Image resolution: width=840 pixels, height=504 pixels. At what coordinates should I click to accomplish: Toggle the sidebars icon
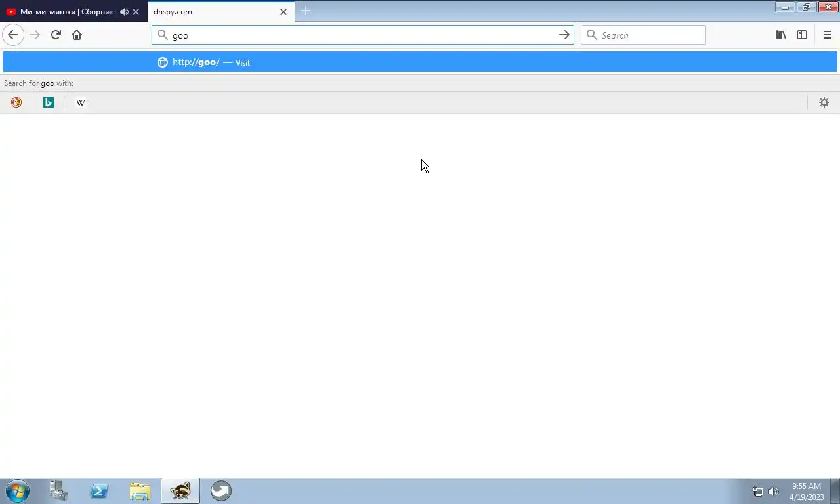click(x=802, y=35)
